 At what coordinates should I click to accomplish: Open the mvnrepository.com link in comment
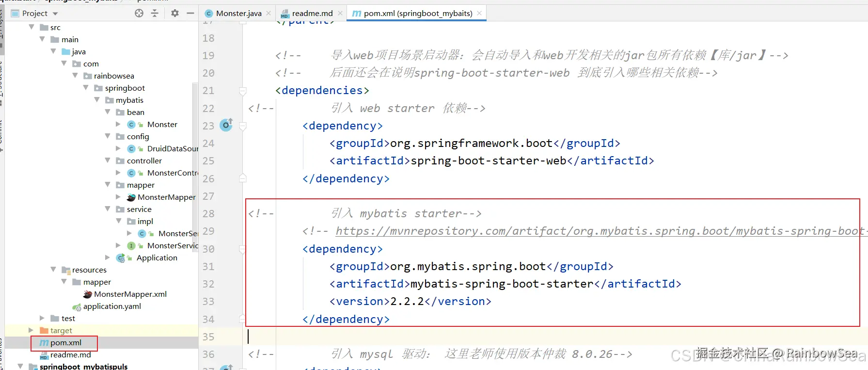point(601,231)
